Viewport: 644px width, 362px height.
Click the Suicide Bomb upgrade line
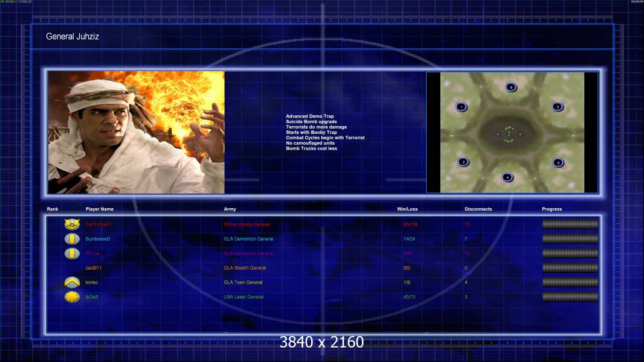point(311,122)
